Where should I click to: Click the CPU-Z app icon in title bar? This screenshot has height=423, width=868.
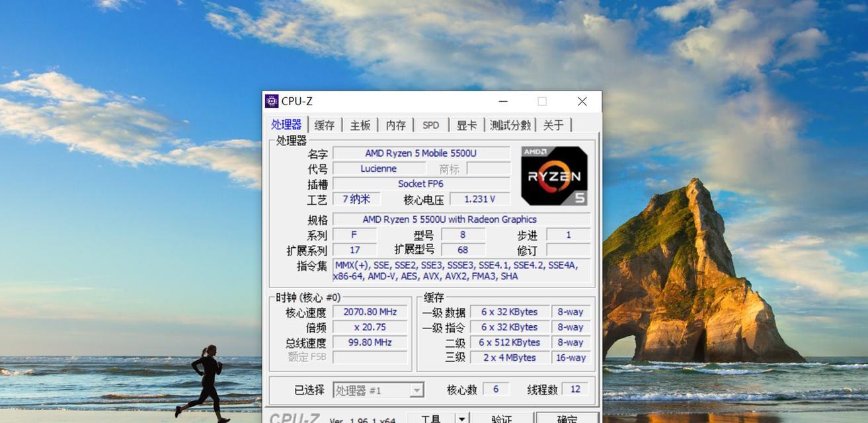(272, 101)
